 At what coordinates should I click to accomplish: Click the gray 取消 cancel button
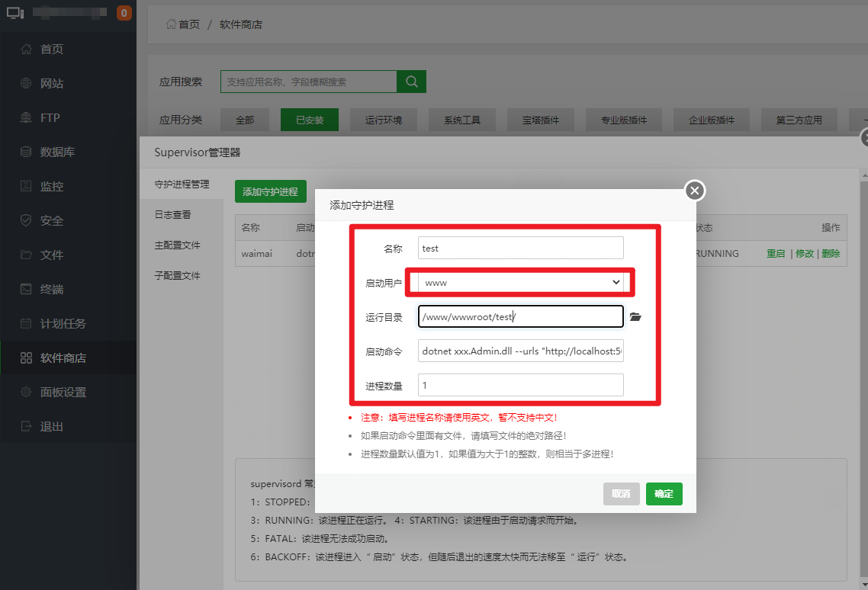(621, 494)
